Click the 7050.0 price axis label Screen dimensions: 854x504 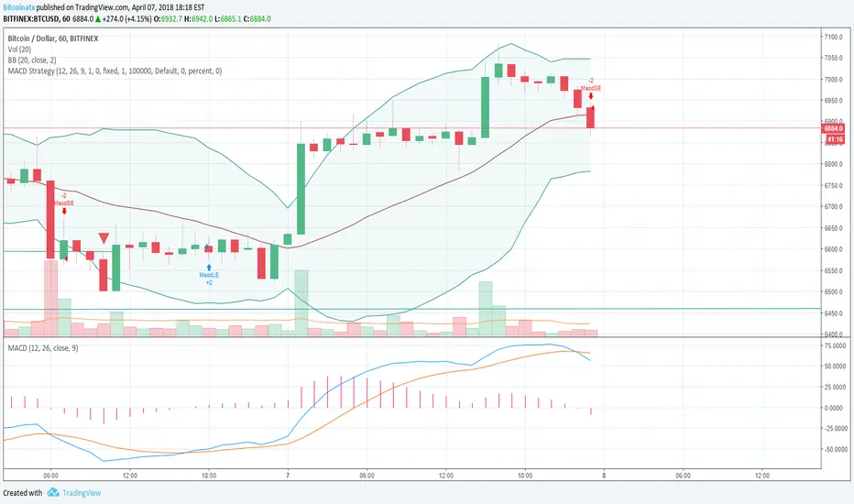coord(833,58)
